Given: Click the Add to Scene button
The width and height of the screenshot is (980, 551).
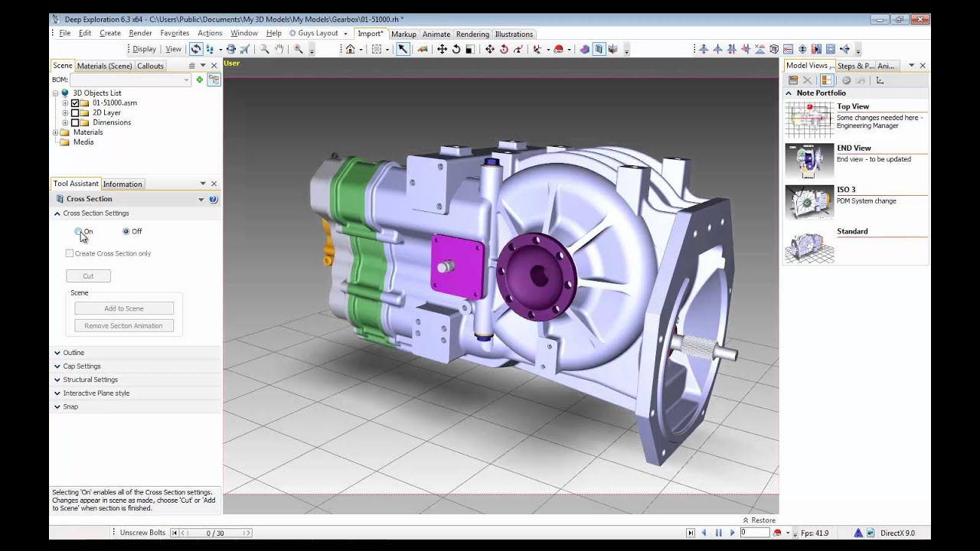Looking at the screenshot, I should coord(124,308).
